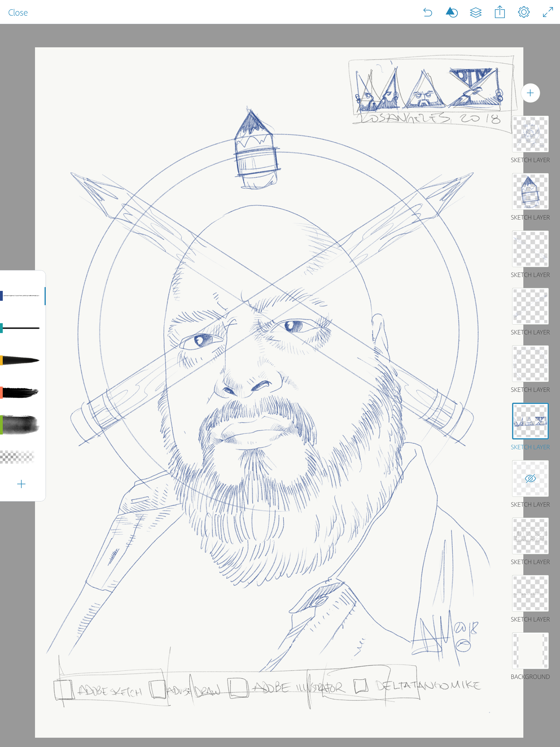Show the hidden sketch layer
The height and width of the screenshot is (747, 560).
[x=530, y=479]
